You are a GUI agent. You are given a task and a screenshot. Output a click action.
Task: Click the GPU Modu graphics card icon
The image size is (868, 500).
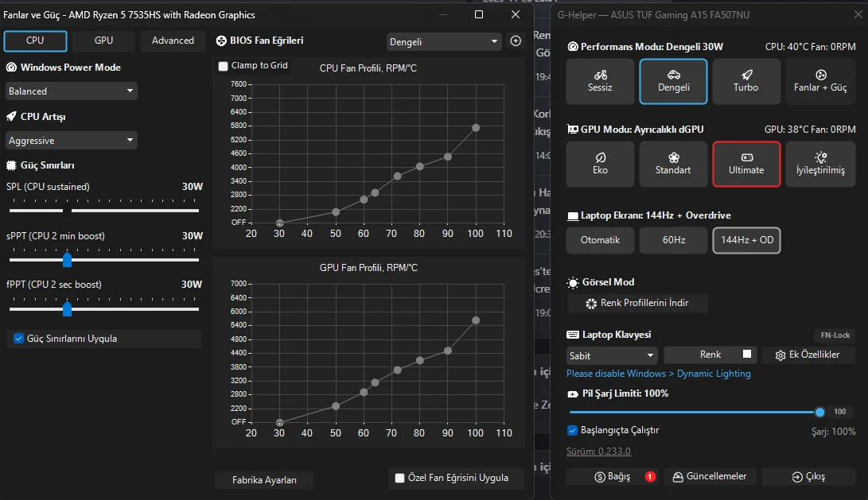(573, 130)
